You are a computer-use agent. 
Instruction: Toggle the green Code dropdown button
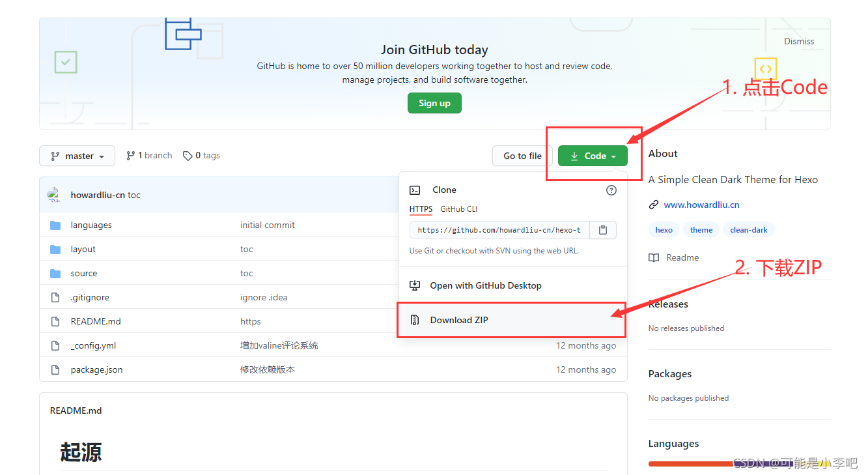click(x=593, y=156)
